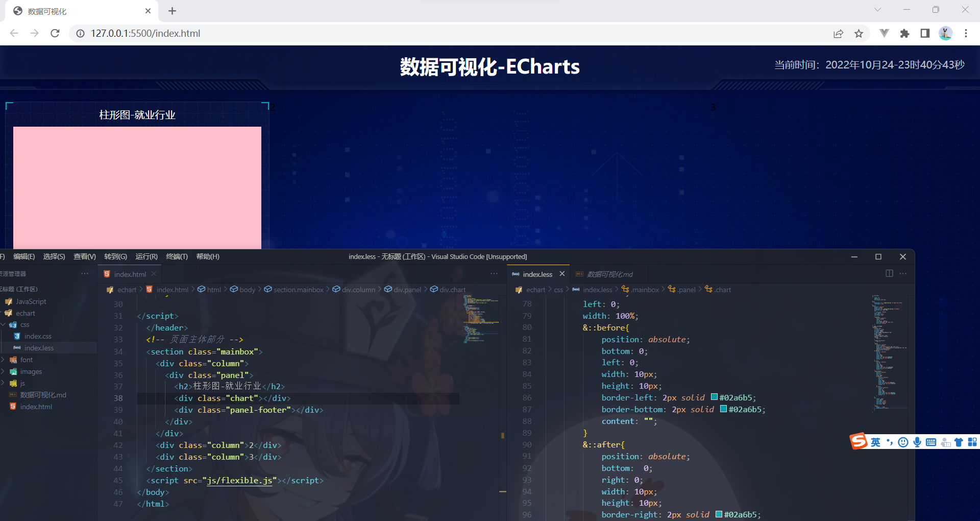Open Explorer more actions ellipsis icon
The width and height of the screenshot is (980, 521).
point(85,274)
